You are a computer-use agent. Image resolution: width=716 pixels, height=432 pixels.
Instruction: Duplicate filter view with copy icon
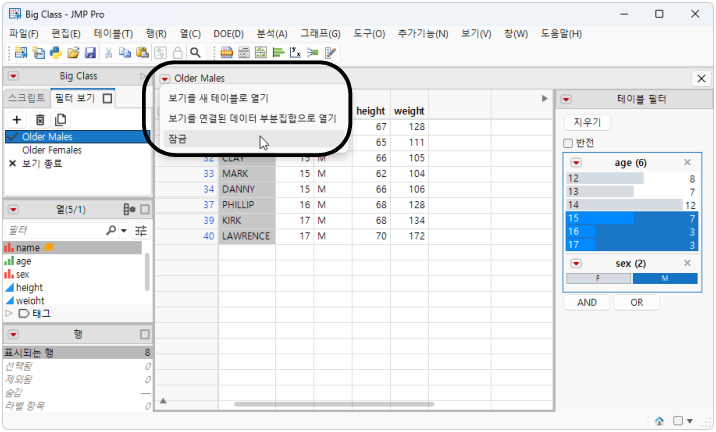click(60, 120)
